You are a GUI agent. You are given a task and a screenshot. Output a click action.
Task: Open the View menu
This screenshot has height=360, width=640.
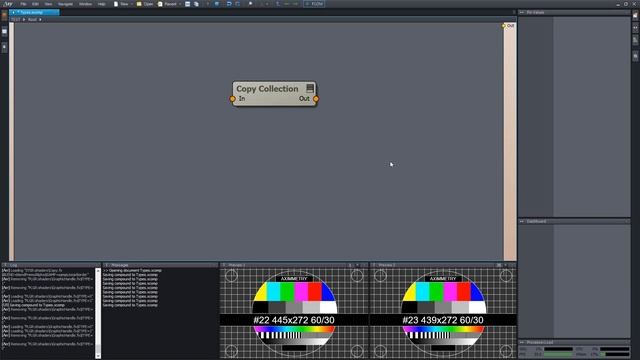(x=48, y=4)
